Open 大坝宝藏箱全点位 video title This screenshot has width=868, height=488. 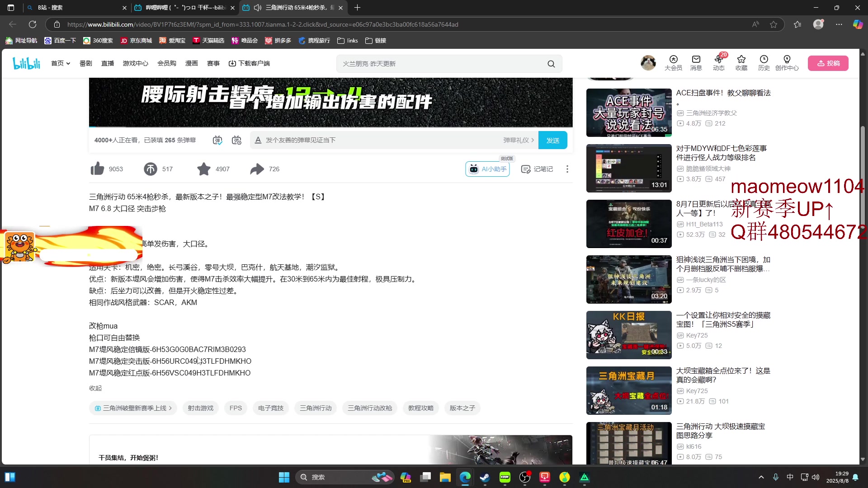click(723, 375)
